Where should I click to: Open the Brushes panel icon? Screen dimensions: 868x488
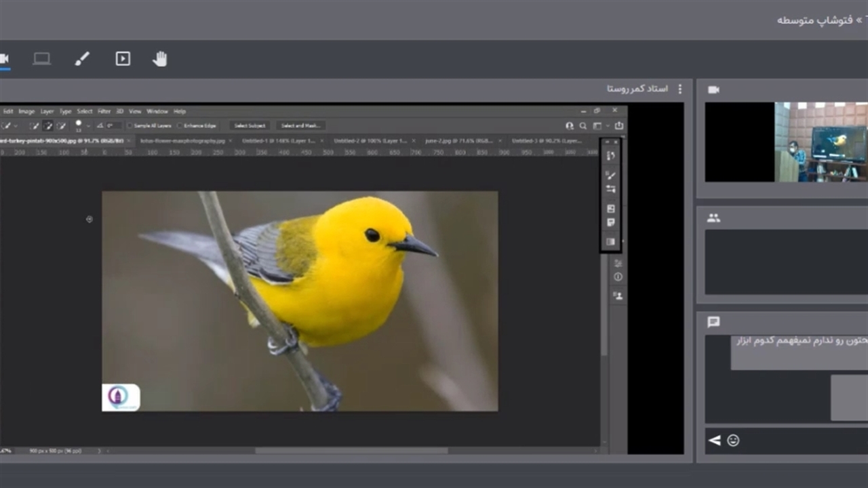click(x=610, y=175)
